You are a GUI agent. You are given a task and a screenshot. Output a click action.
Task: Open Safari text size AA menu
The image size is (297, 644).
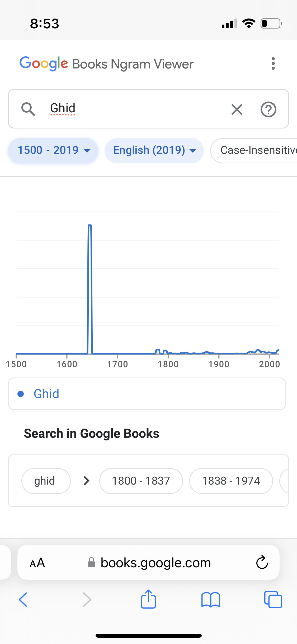(37, 563)
